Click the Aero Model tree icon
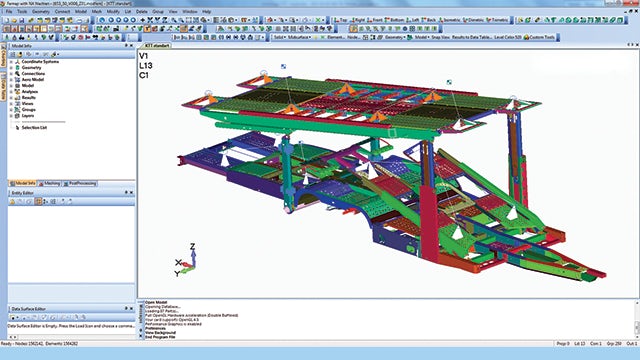The image size is (640, 360). (x=17, y=80)
